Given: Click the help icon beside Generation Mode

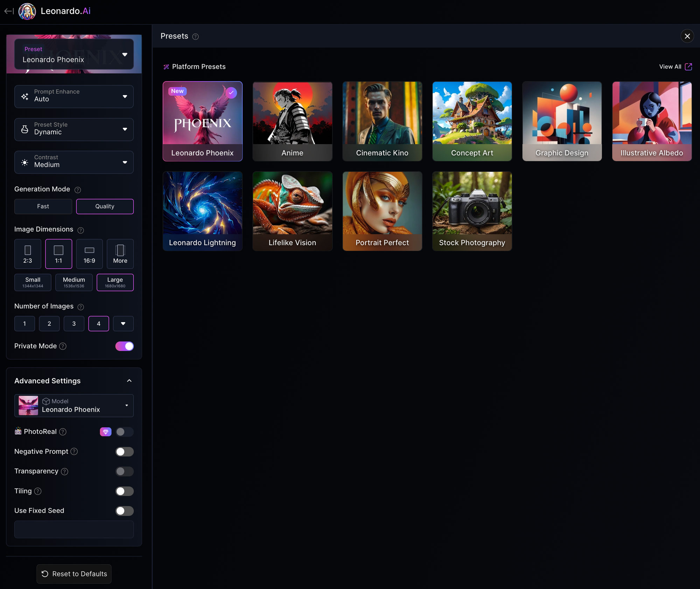Looking at the screenshot, I should [x=78, y=190].
